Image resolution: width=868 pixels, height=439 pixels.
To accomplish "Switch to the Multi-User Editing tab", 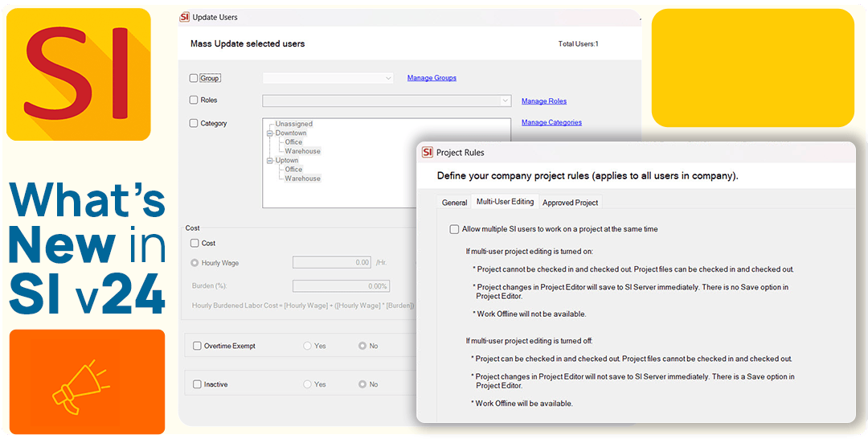I will point(506,202).
